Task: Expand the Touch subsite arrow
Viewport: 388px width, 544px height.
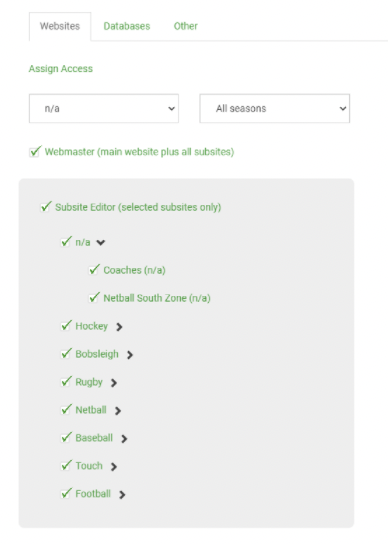Action: (x=113, y=467)
